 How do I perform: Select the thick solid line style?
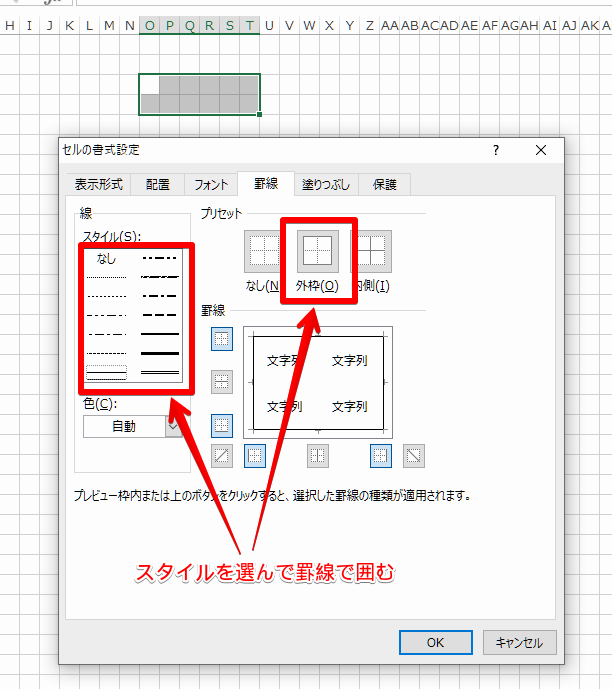[160, 353]
